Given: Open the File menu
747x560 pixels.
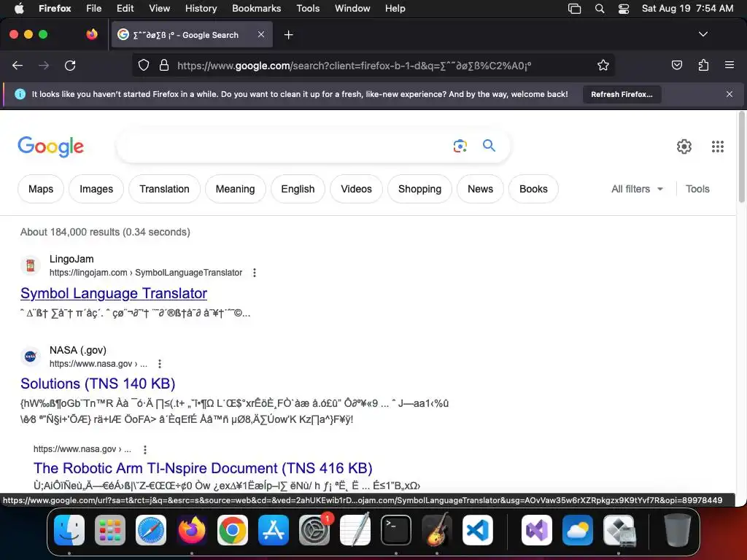Looking at the screenshot, I should pyautogui.click(x=94, y=8).
